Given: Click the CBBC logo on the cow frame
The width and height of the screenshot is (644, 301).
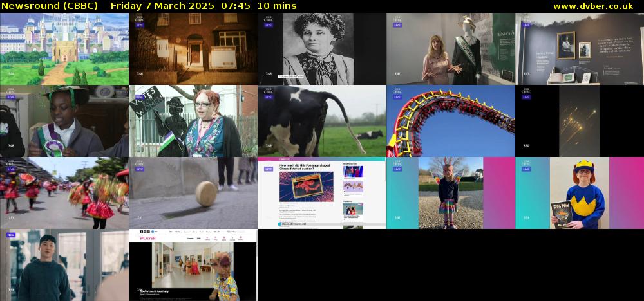Looking at the screenshot, I should click(269, 91).
